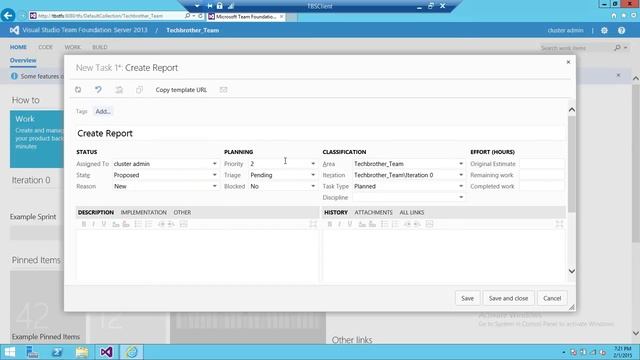The width and height of the screenshot is (640, 360).
Task: Open Visual Studio from the taskbar
Action: (106, 352)
